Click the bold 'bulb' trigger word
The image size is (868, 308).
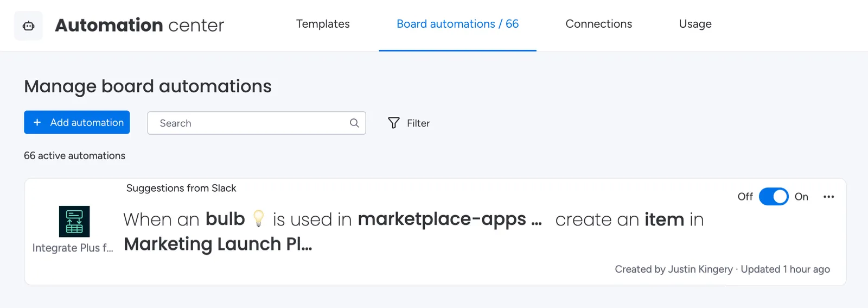click(x=225, y=219)
